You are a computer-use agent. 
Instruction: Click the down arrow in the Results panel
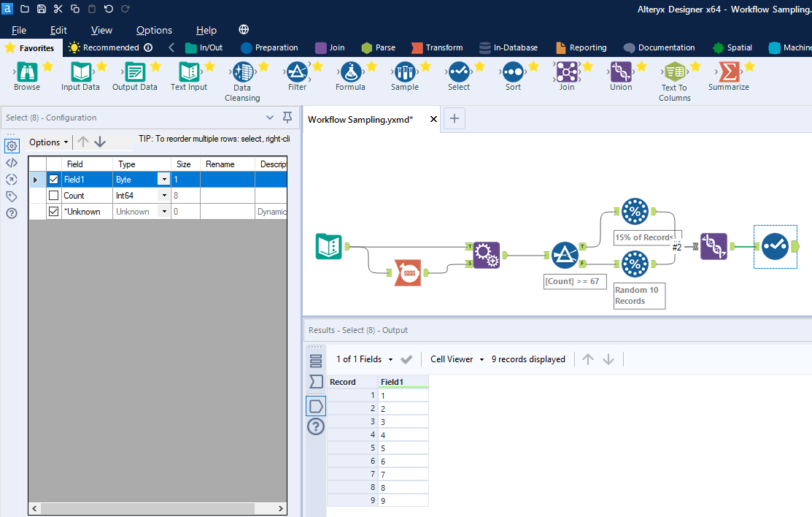coord(607,359)
